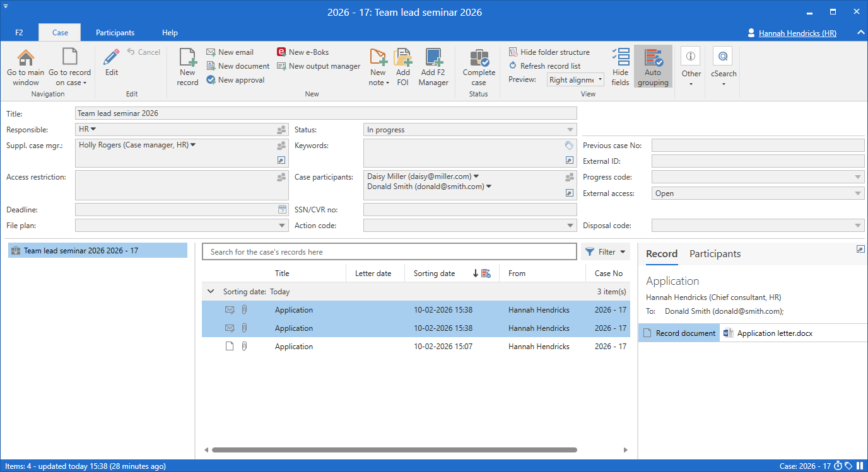Open the F2 menu tab
Screen dimensions: 868x472
(x=19, y=33)
